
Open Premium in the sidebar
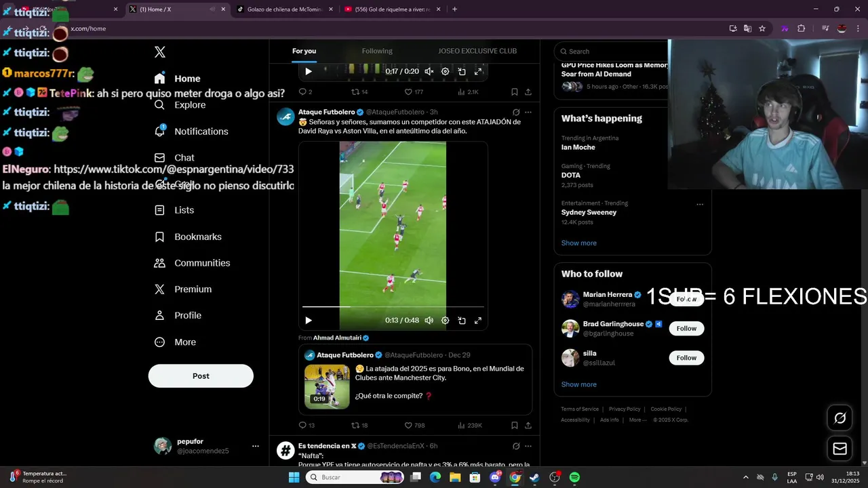click(183, 289)
